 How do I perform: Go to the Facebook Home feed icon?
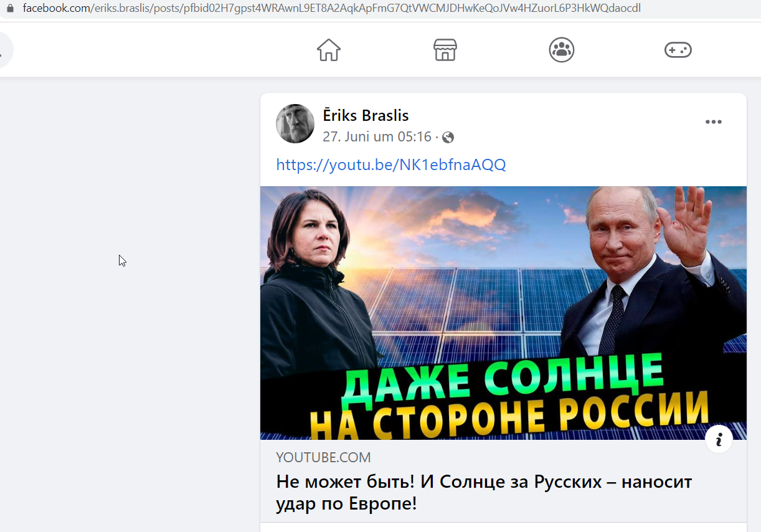coord(329,50)
